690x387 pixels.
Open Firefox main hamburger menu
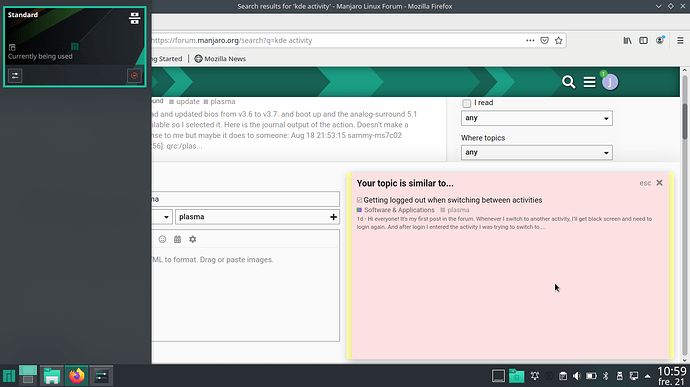point(680,41)
